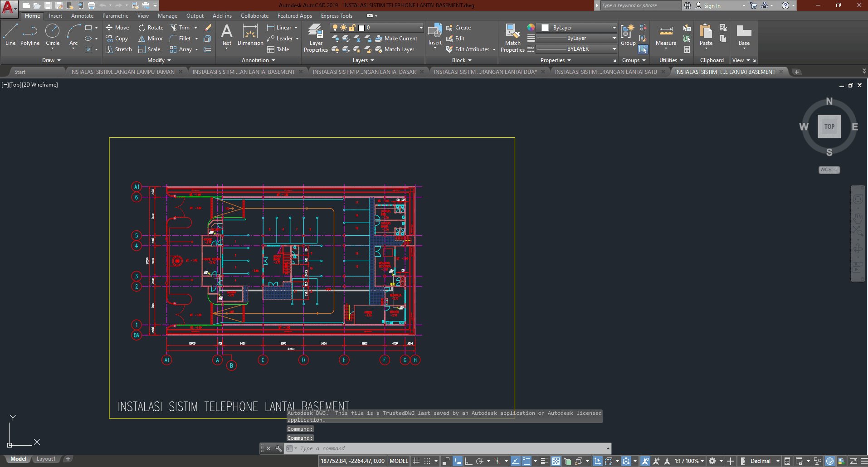Click the Measure tool
The image size is (868, 467).
666,35
